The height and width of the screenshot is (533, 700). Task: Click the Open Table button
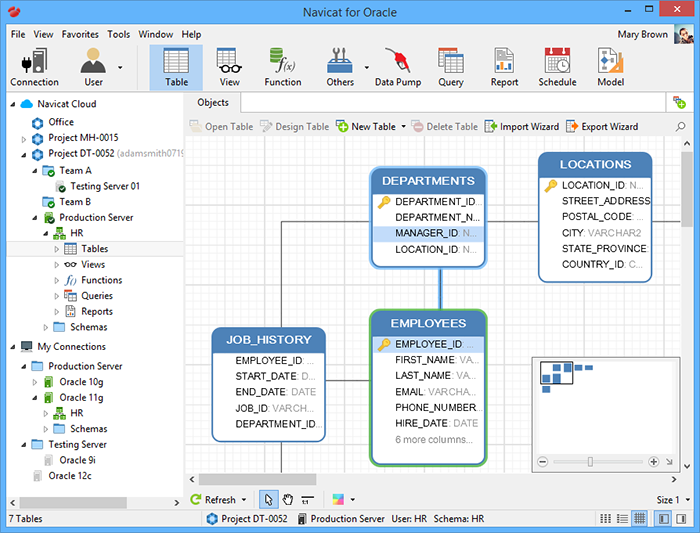221,127
